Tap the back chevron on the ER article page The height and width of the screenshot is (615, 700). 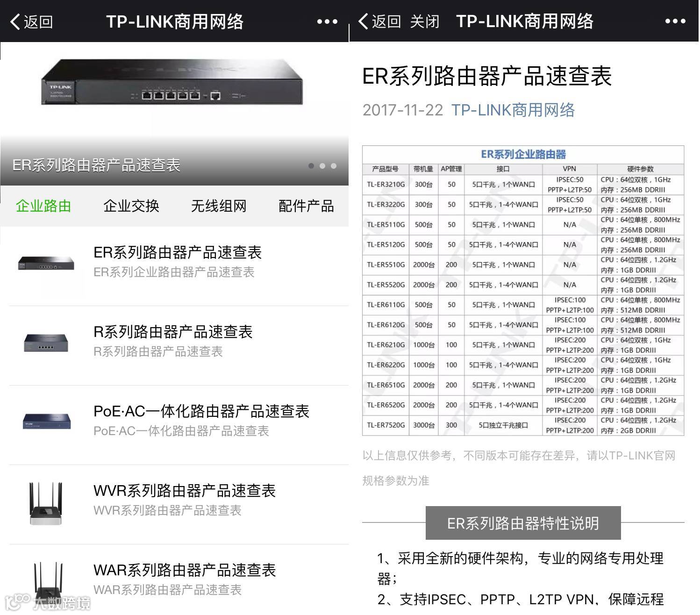point(364,21)
